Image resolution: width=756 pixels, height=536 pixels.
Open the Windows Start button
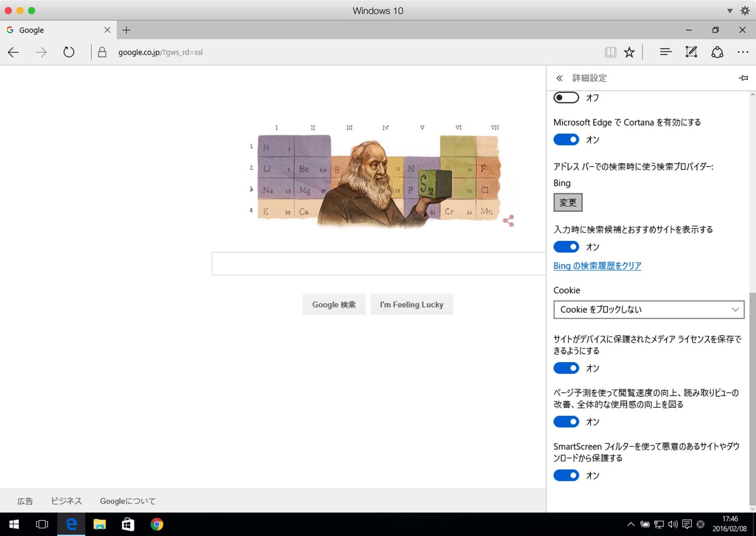[x=14, y=525]
